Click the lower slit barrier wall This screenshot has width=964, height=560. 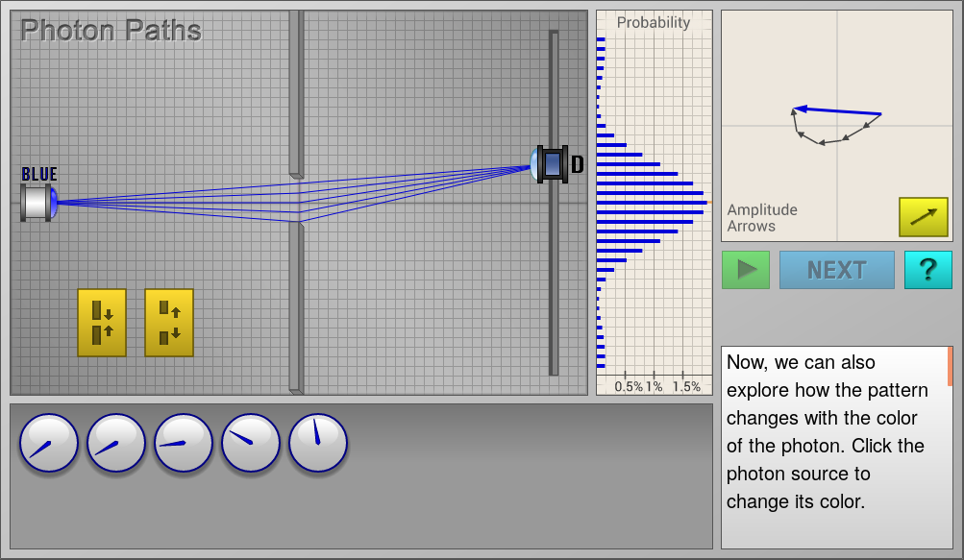[296, 308]
